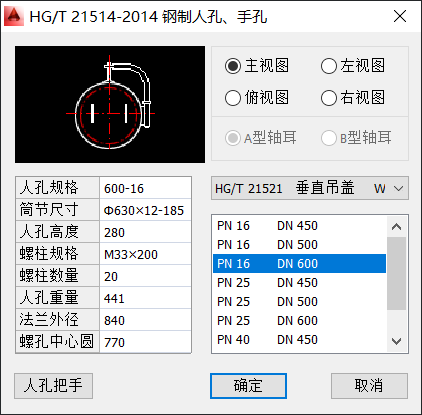Click the scroll down arrow in the list

396,341
